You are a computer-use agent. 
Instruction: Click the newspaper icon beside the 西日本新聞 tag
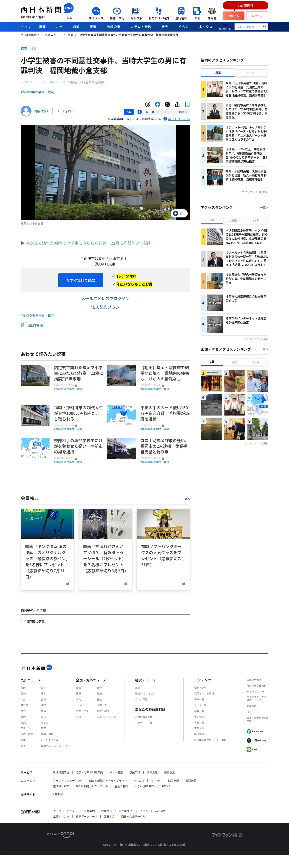click(23, 325)
